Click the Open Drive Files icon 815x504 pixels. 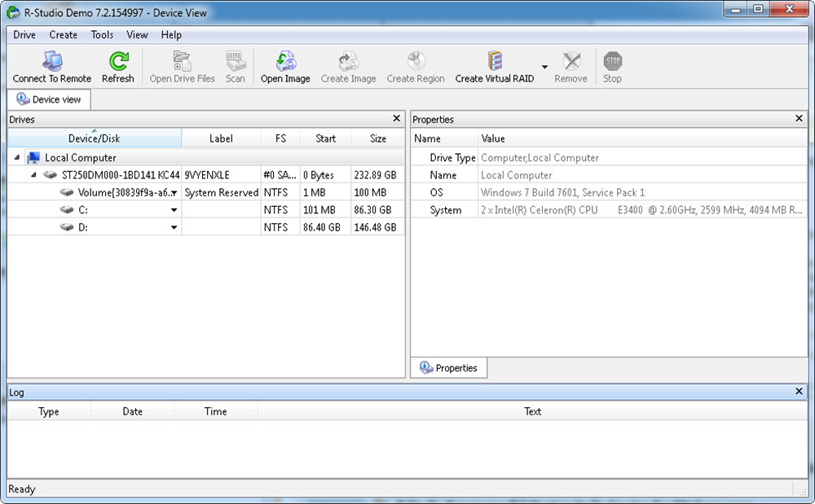(182, 61)
